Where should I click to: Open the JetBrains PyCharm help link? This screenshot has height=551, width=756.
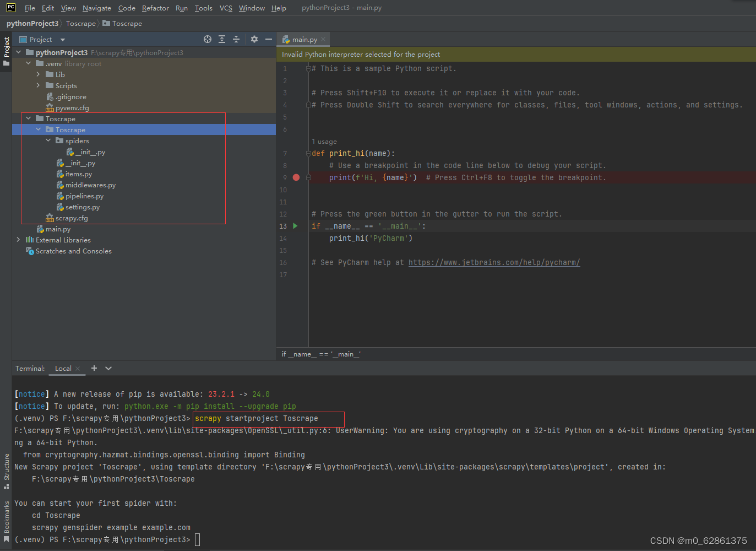pos(494,262)
